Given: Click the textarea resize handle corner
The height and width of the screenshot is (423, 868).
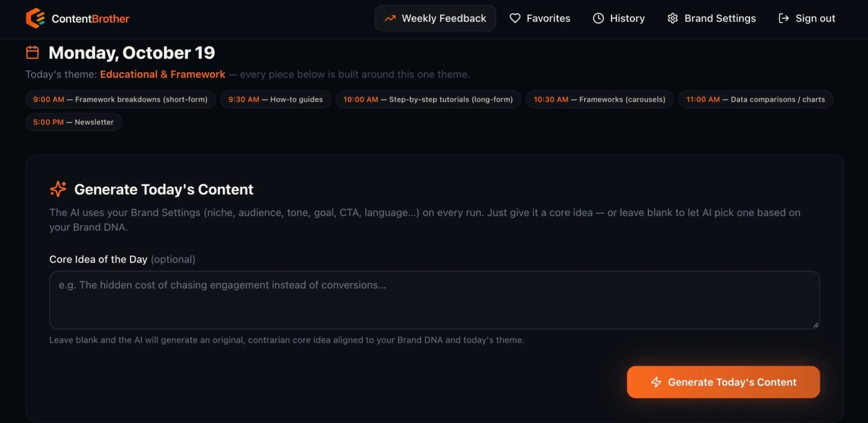Looking at the screenshot, I should coord(816,325).
